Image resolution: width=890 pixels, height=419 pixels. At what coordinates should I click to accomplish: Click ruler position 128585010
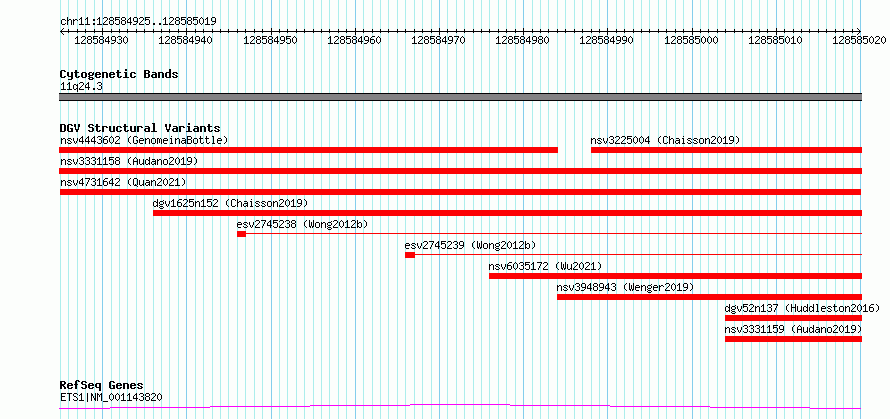click(776, 40)
